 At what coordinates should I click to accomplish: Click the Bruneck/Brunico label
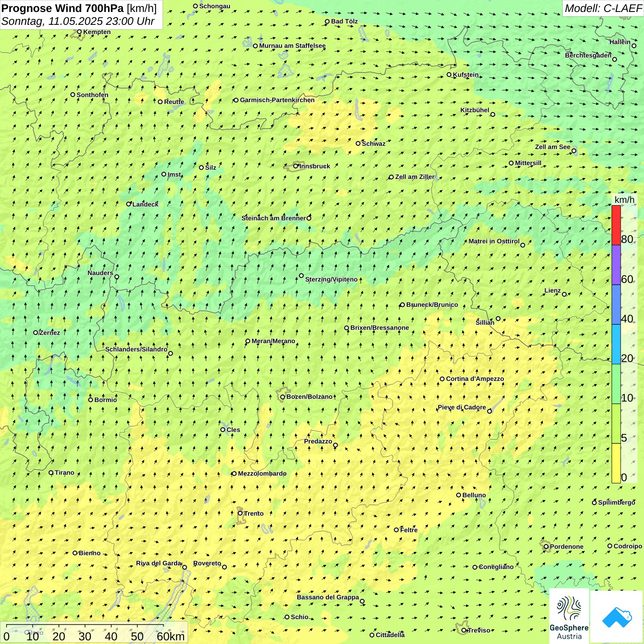click(432, 305)
